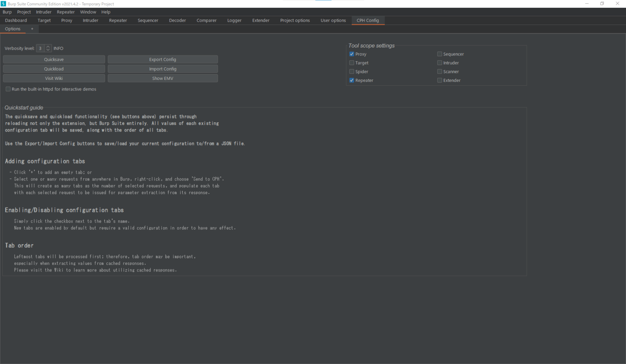Disable the Proxy tool scope checkbox
This screenshot has height=364, width=626.
coord(352,54)
